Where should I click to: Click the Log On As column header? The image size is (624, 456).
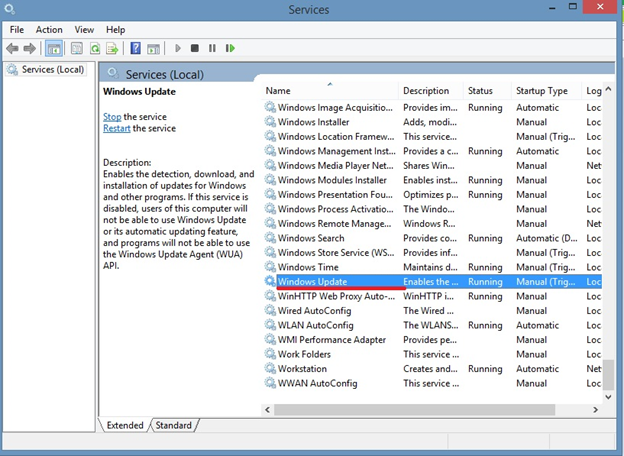593,91
